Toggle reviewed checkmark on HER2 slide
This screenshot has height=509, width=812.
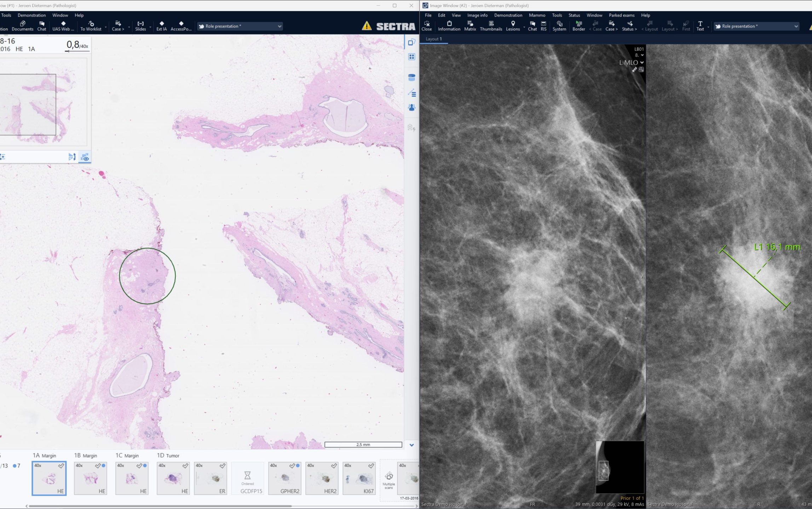334,466
